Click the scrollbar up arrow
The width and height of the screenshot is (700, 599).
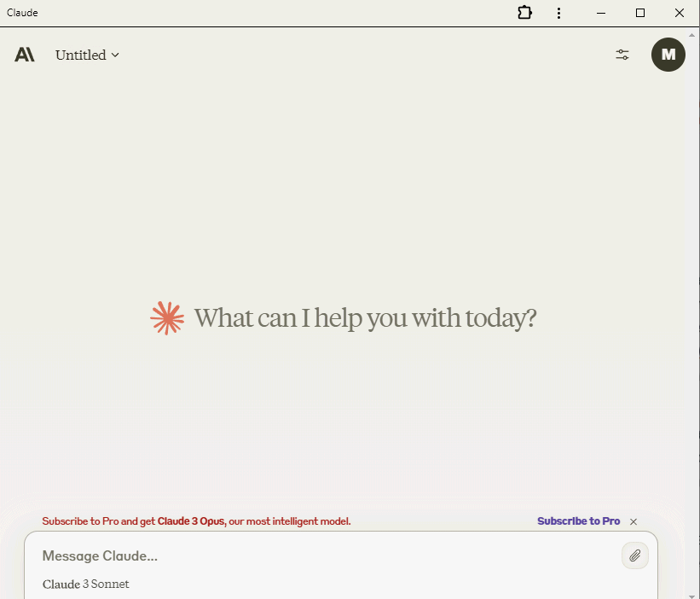coord(691,34)
